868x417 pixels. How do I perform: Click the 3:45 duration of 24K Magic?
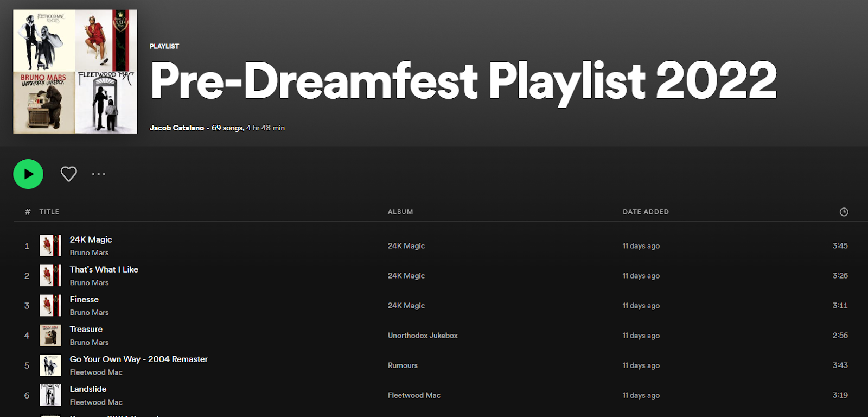click(840, 245)
